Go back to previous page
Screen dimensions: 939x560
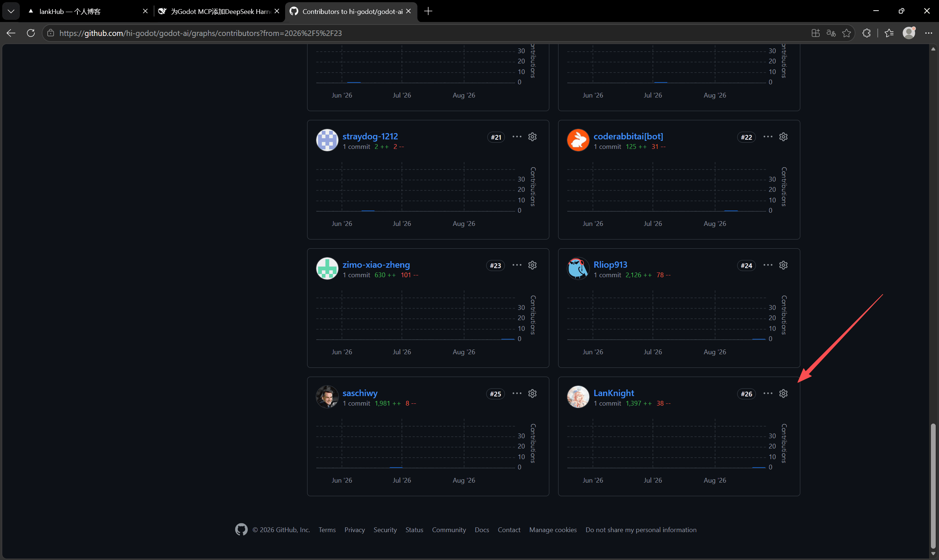coord(11,33)
